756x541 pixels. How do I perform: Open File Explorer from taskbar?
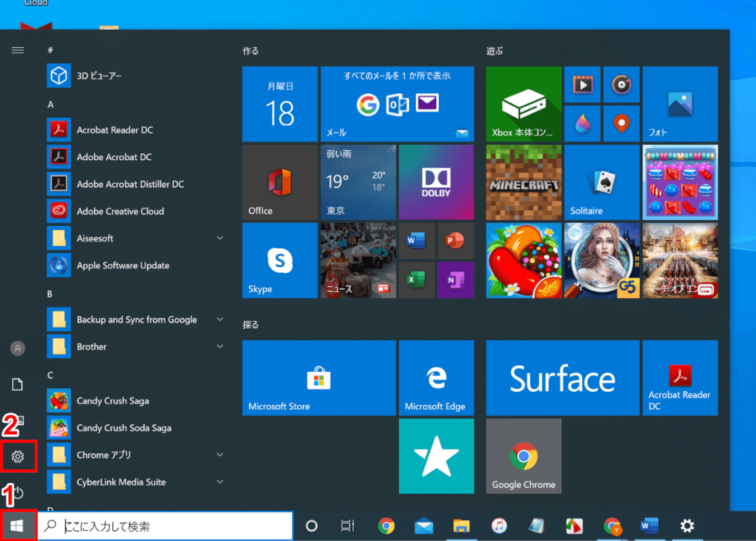(x=461, y=526)
